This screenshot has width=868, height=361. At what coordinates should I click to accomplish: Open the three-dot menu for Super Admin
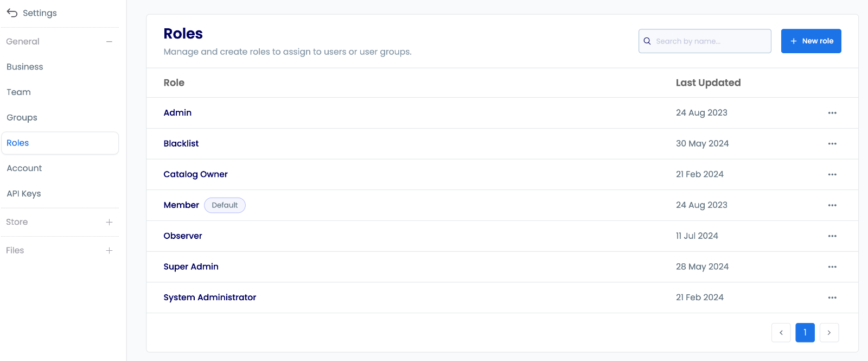tap(832, 267)
